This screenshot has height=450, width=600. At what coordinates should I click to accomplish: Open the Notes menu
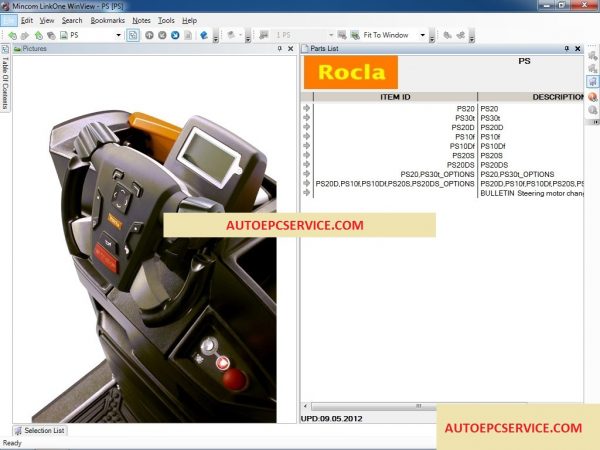pyautogui.click(x=141, y=21)
